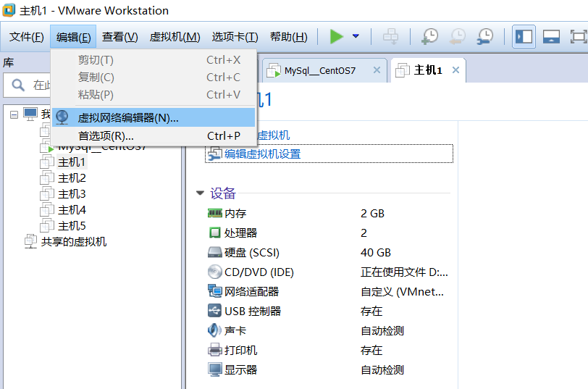Click the 2 GB memory value

click(372, 214)
